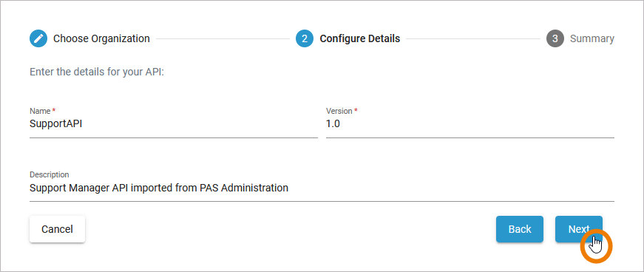
Task: Click the step 2 number circle
Action: (x=305, y=39)
